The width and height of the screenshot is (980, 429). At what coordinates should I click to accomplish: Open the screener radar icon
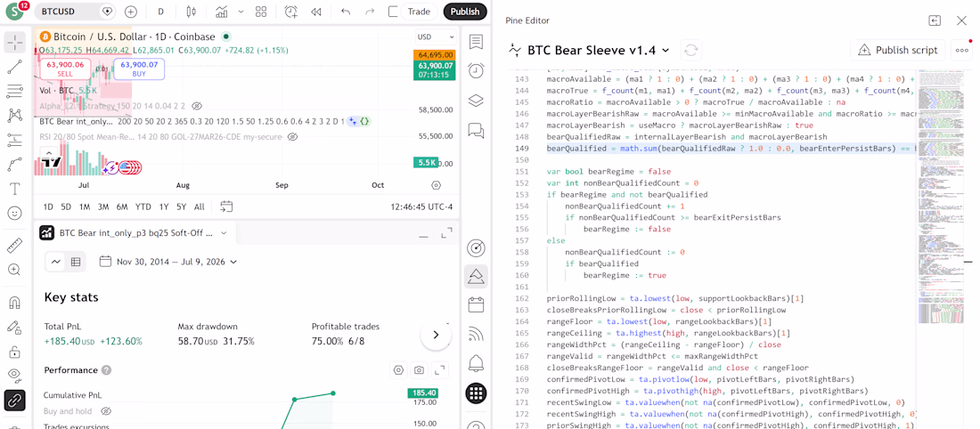click(x=477, y=248)
